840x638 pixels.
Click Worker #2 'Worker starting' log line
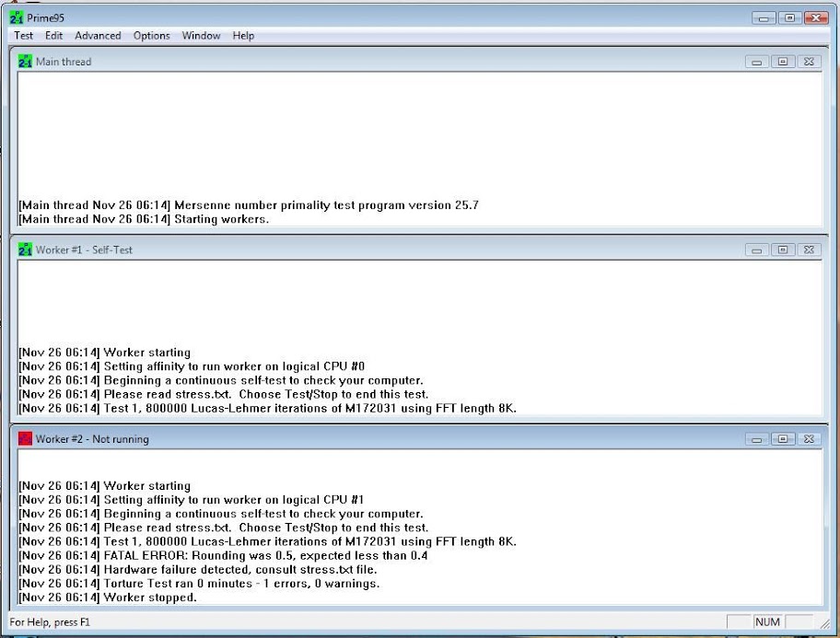pyautogui.click(x=104, y=486)
